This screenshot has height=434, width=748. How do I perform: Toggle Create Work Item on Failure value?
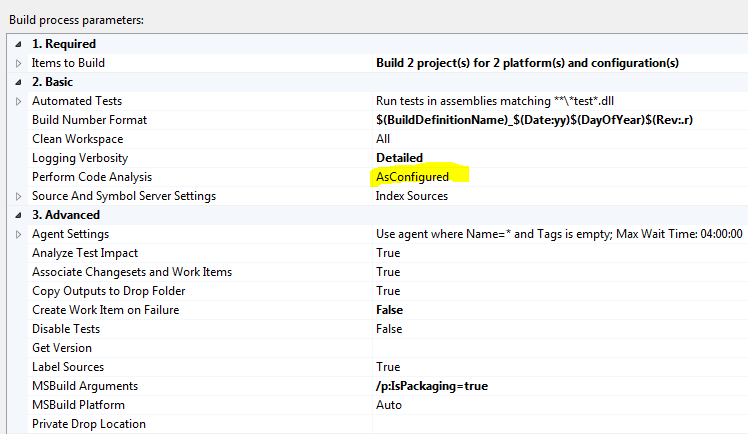click(389, 310)
